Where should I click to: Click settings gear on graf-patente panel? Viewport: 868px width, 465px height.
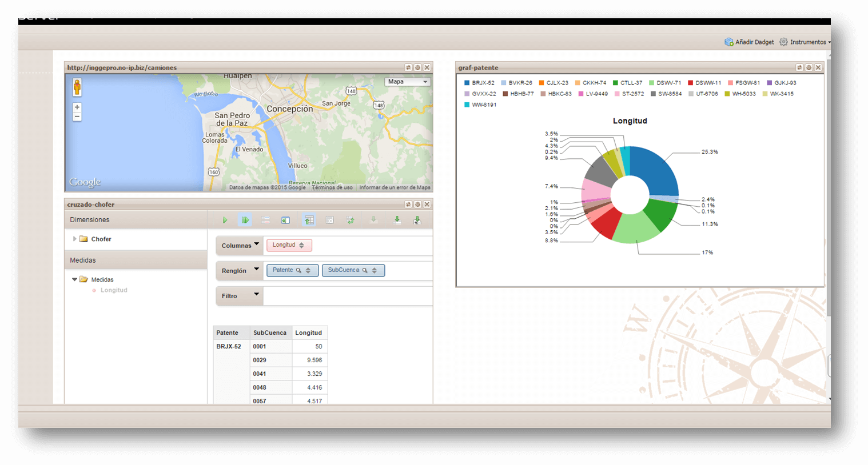809,67
